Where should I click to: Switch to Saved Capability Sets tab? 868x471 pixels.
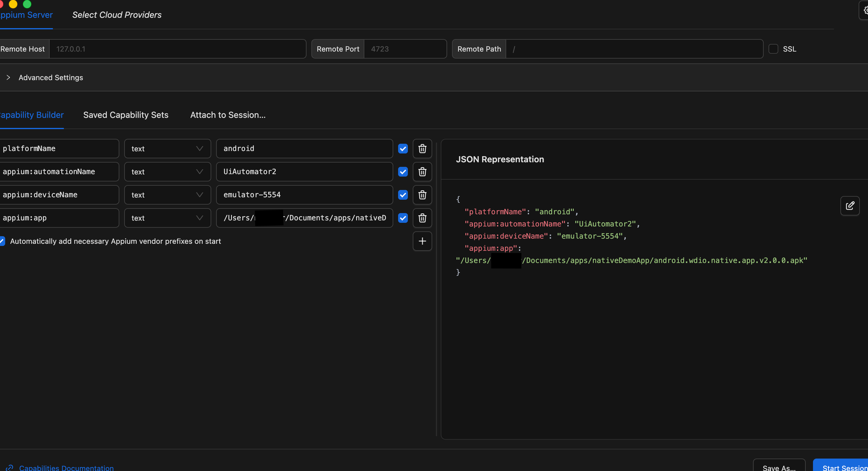(126, 115)
